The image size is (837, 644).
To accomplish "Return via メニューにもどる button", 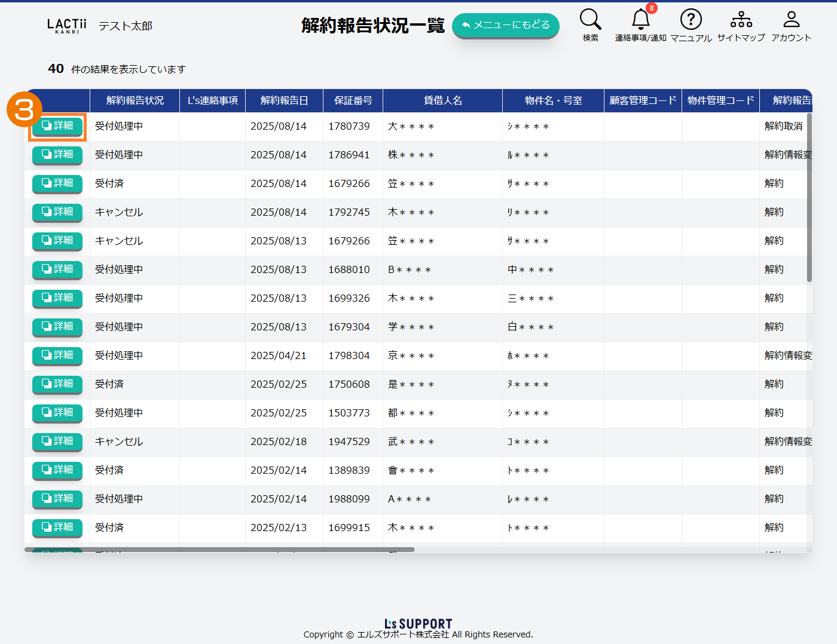I will click(505, 25).
